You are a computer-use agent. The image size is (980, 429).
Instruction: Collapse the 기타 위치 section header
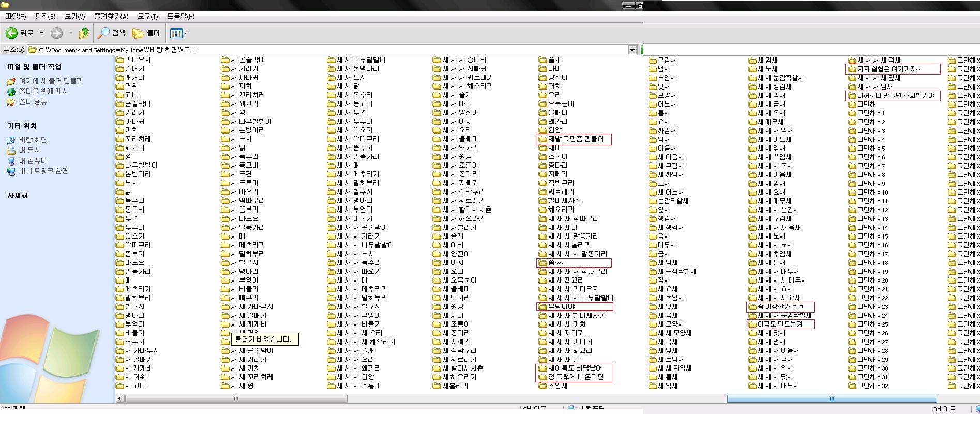[x=22, y=126]
